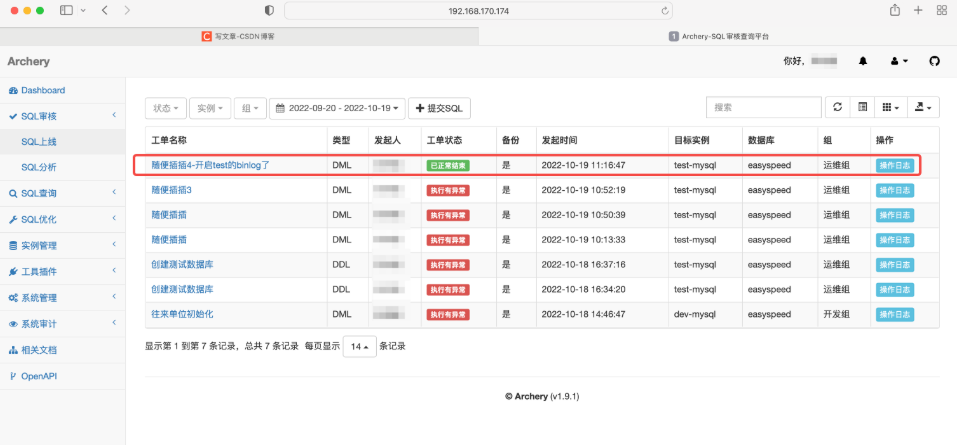Click 操作日志 for the 随便插插3 row
The width and height of the screenshot is (957, 445).
(x=895, y=190)
